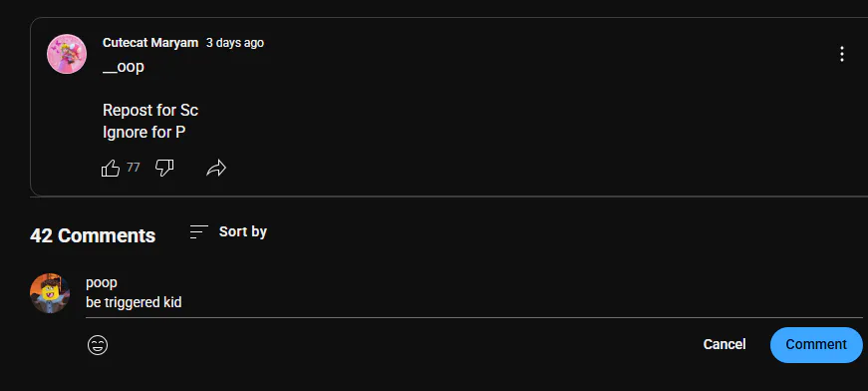Click the '__oop' post text line

pos(124,67)
